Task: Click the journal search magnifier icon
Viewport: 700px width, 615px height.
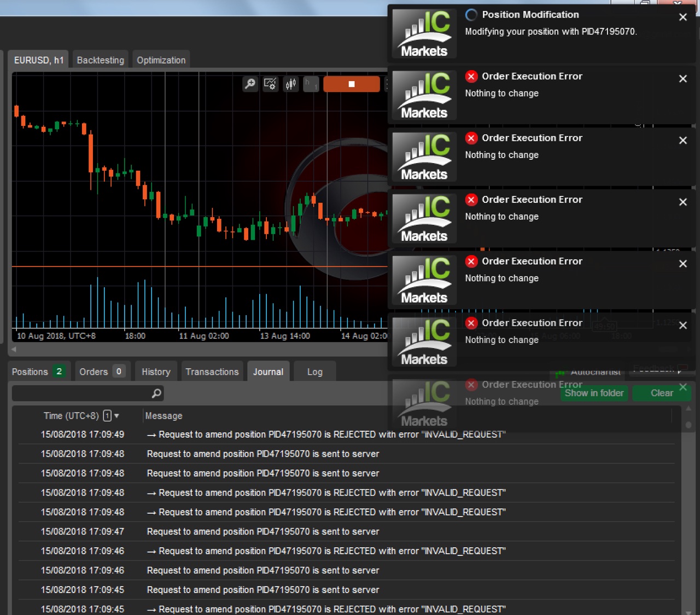Action: (156, 393)
